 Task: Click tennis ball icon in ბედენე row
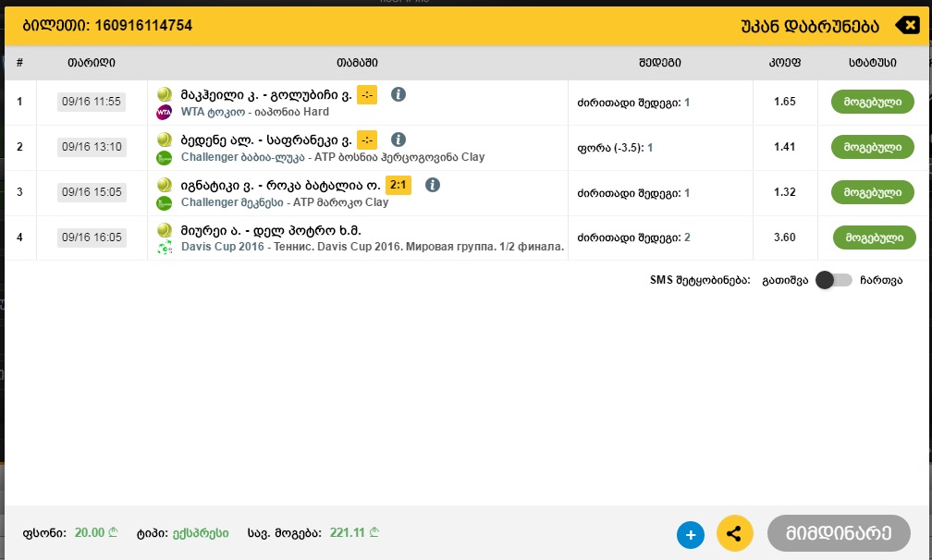pos(164,140)
